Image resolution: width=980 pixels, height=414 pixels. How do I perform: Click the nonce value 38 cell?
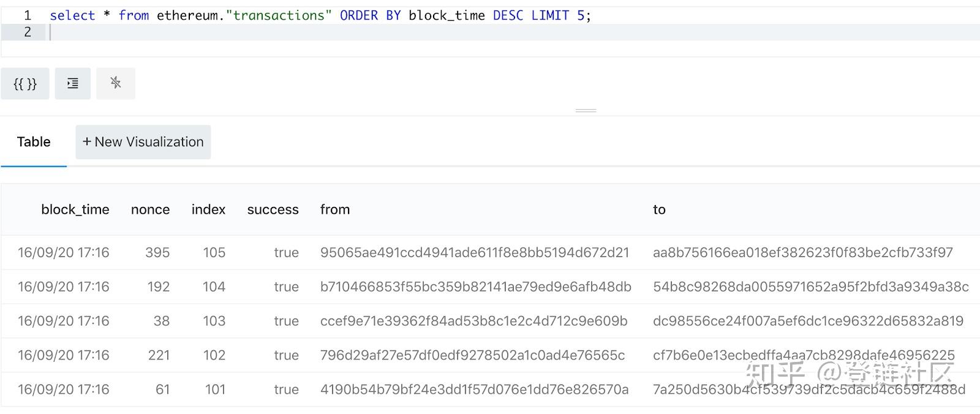tap(161, 321)
